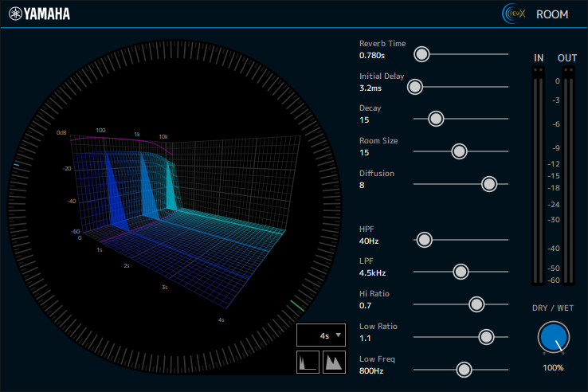Screen dimensions: 588x392
Task: Click the Yamaha logo
Action: 39,14
